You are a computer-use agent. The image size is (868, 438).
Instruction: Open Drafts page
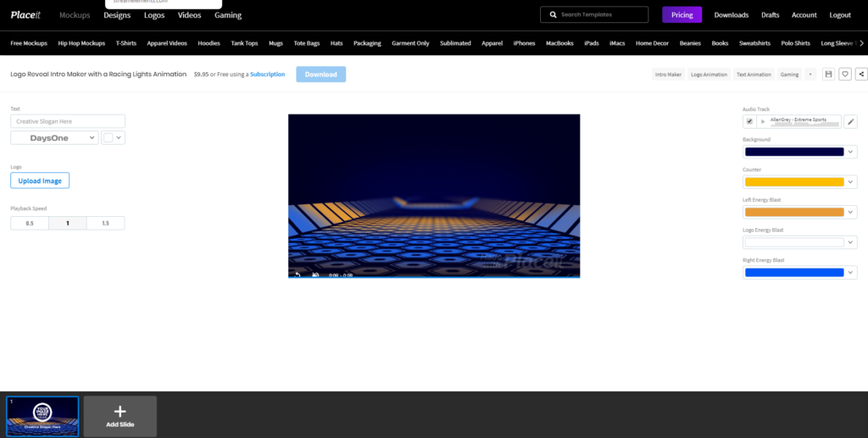pos(770,15)
